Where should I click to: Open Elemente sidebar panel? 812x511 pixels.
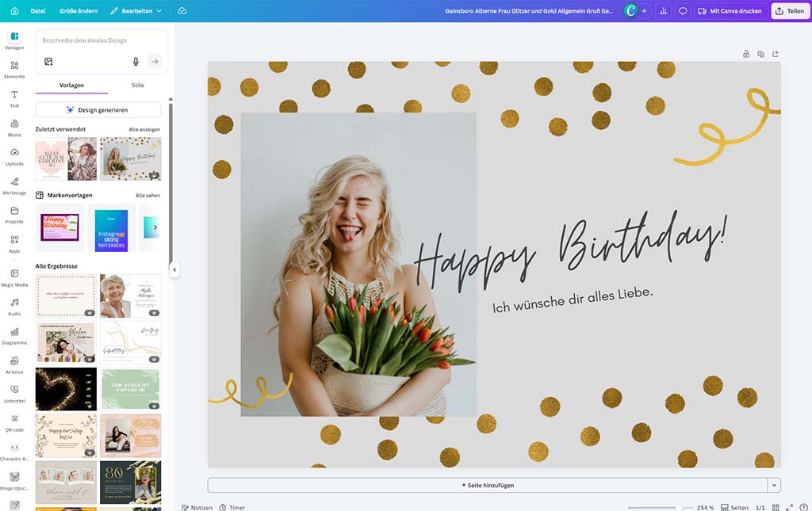click(14, 69)
